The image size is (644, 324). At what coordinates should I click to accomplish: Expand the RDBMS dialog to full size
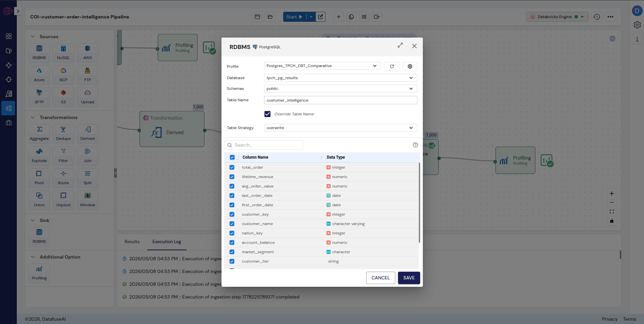click(x=400, y=45)
